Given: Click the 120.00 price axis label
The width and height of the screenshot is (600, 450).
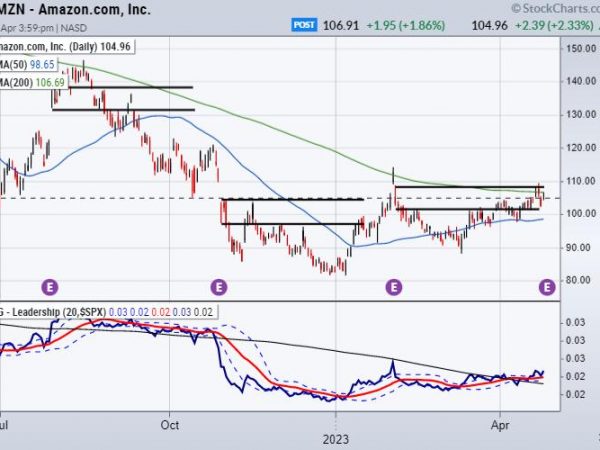Looking at the screenshot, I should tap(581, 147).
